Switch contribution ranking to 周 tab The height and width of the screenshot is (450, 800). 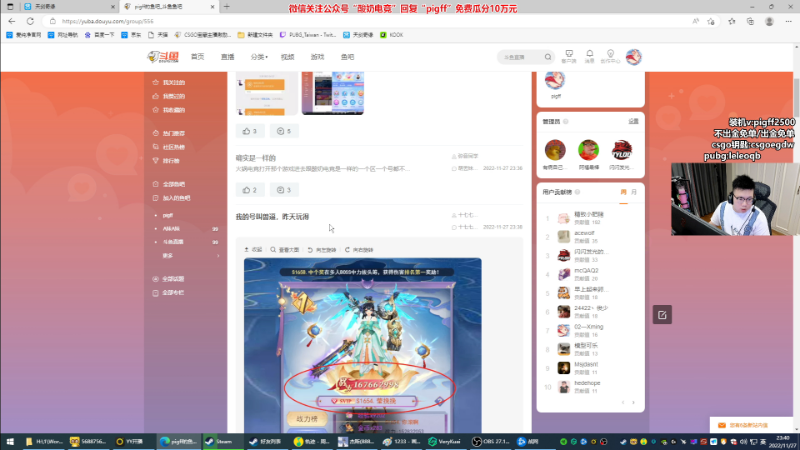pyautogui.click(x=623, y=192)
